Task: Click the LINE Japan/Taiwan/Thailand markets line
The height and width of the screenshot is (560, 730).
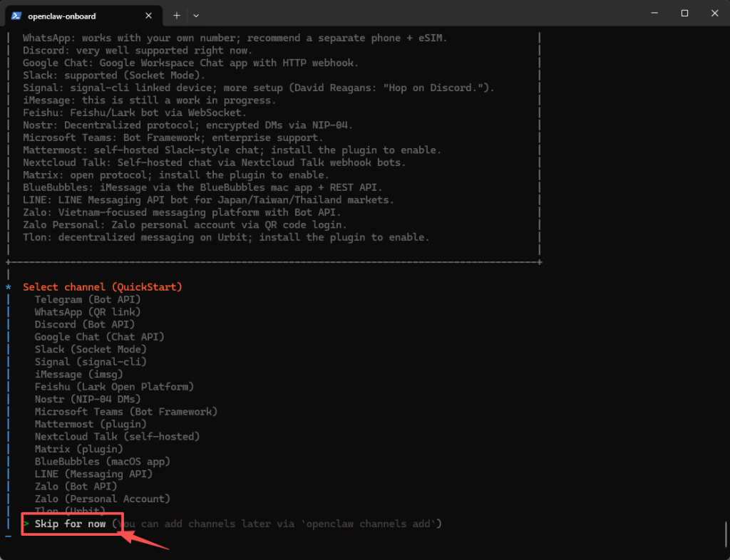Action: [209, 200]
